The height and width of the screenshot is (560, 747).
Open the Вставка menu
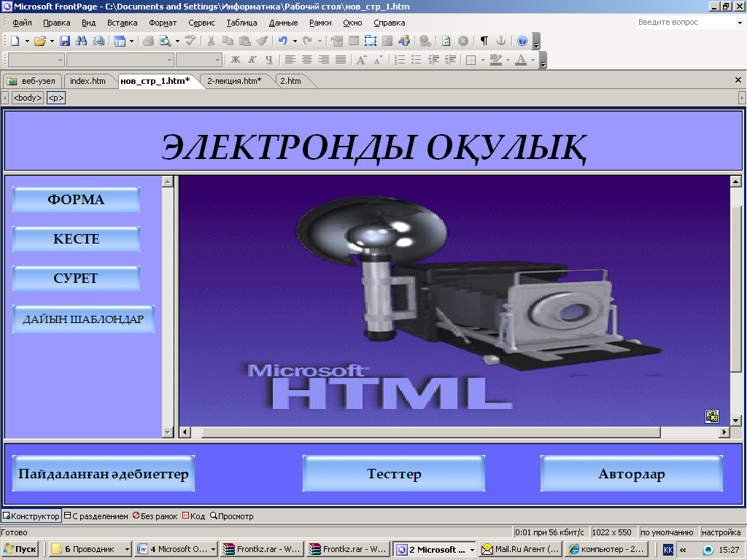122,23
